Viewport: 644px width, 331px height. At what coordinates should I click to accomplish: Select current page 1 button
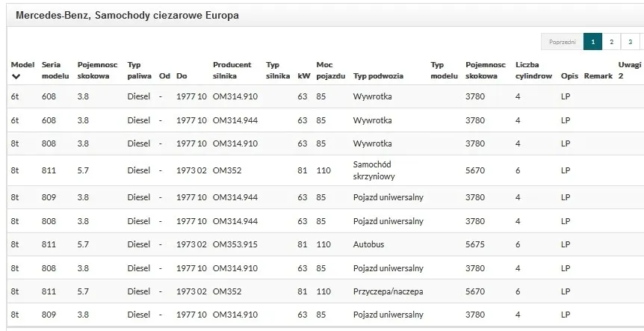pos(592,42)
